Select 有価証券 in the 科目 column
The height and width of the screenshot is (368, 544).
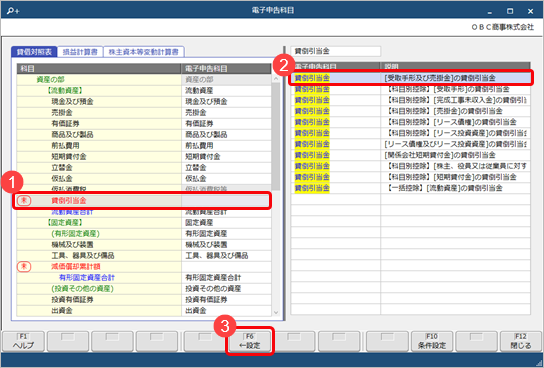point(65,123)
